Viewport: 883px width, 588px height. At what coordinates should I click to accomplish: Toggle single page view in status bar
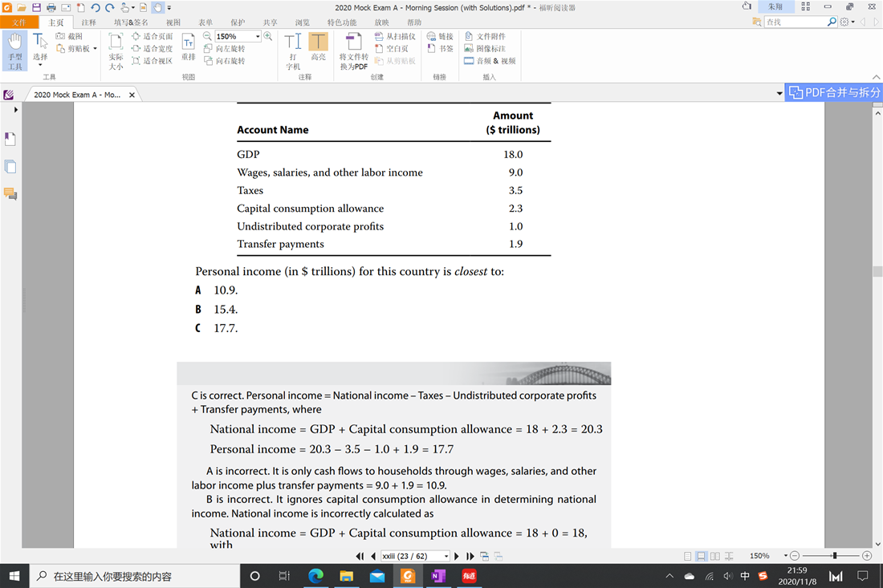[688, 556]
